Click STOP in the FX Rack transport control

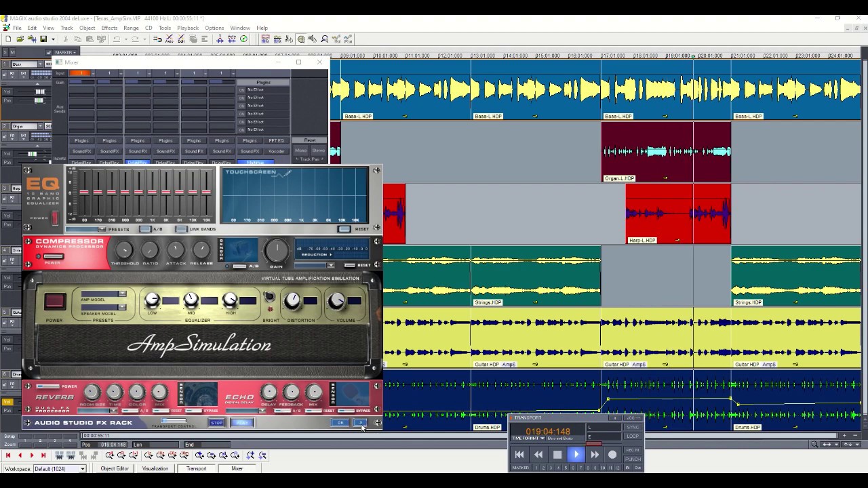click(x=217, y=422)
